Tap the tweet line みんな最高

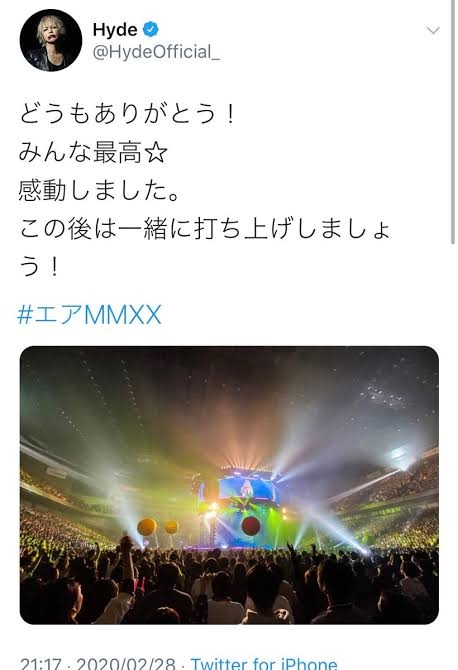tap(80, 153)
